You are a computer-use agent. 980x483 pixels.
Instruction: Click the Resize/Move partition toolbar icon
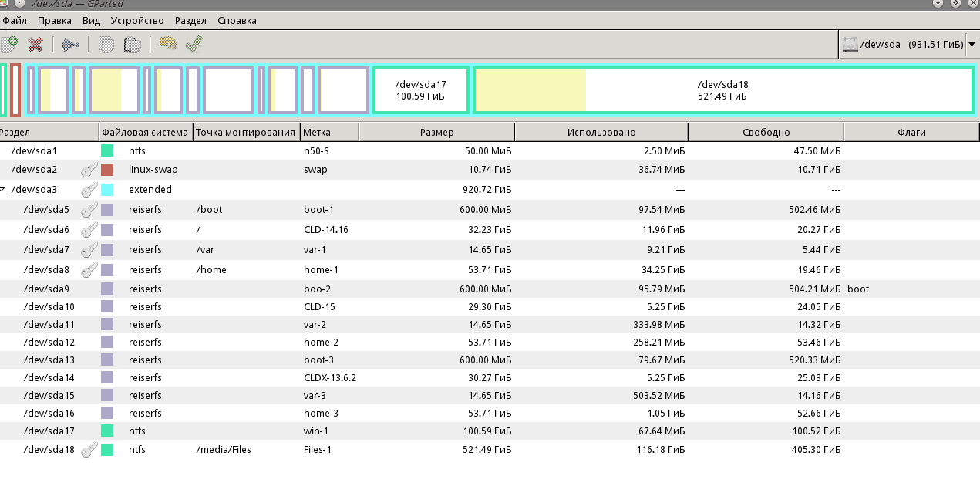(71, 44)
